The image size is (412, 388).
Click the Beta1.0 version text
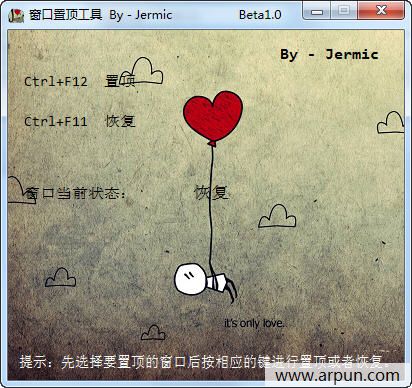pos(260,15)
